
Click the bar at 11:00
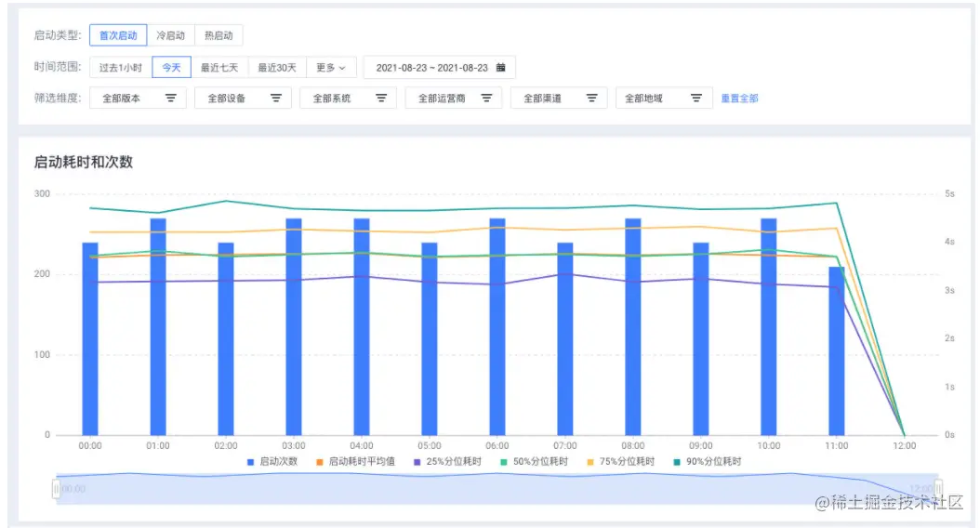pos(837,351)
